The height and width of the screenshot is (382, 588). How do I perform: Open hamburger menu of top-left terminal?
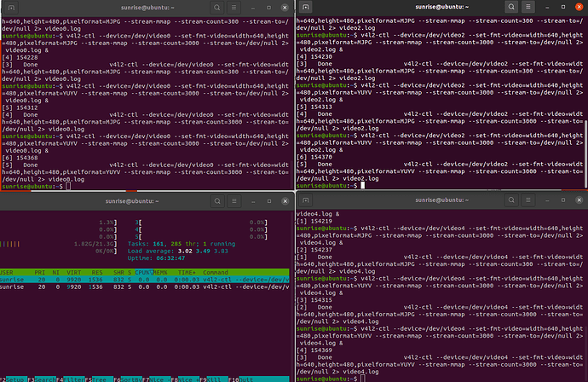(233, 8)
